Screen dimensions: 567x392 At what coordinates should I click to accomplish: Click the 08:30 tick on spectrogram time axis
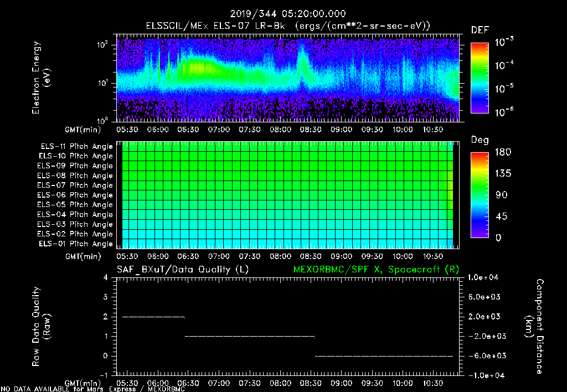point(311,130)
